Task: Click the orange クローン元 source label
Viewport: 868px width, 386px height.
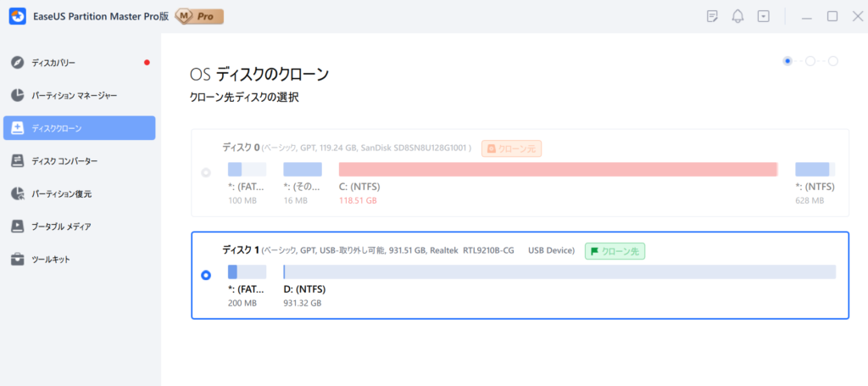Action: 511,148
